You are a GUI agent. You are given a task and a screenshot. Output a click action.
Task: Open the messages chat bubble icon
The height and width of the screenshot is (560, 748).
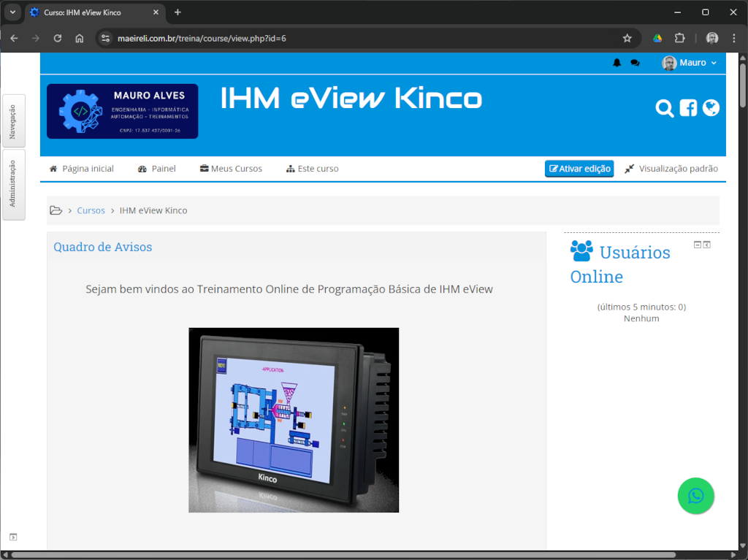coord(635,63)
